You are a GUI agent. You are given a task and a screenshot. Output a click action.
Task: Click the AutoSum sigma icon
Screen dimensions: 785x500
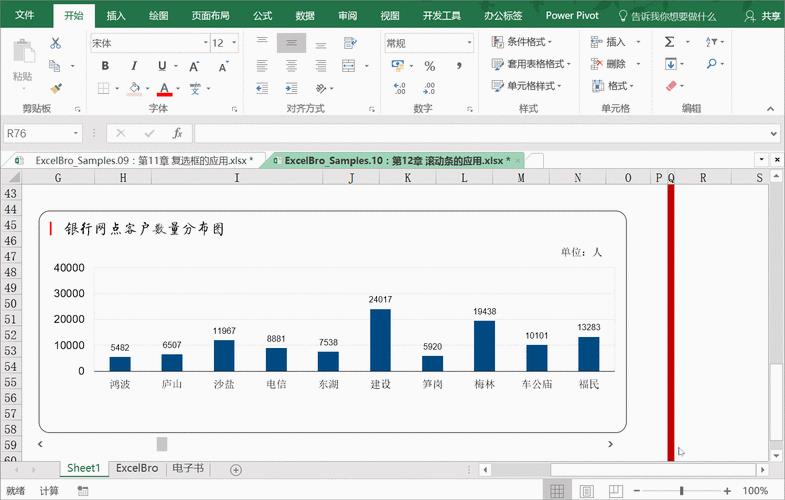tap(669, 42)
